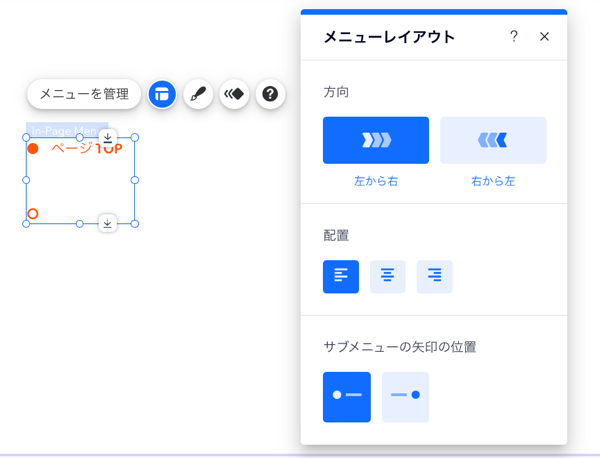Select the ページTOP menu item
This screenshot has width=600, height=458.
(87, 148)
